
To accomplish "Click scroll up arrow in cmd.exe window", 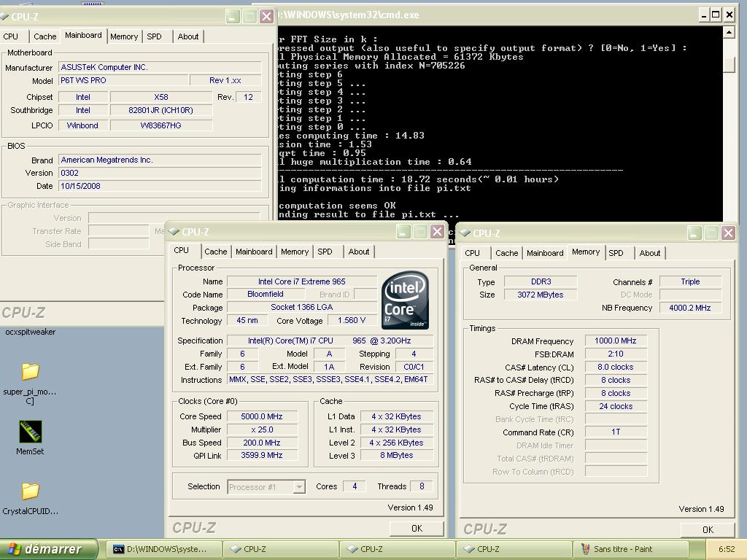I will (x=729, y=32).
